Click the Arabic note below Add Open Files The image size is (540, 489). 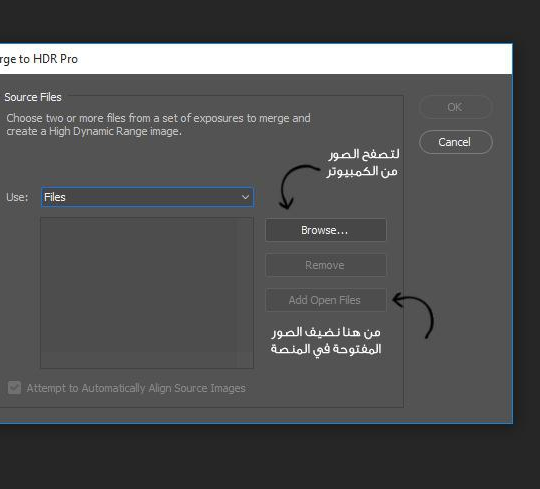[326, 341]
